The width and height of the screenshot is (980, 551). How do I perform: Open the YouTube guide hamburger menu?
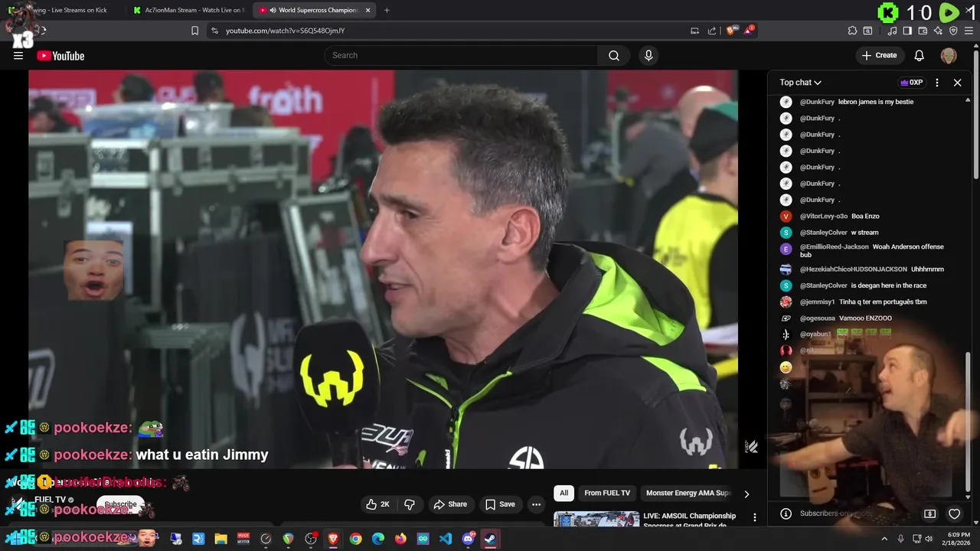18,56
